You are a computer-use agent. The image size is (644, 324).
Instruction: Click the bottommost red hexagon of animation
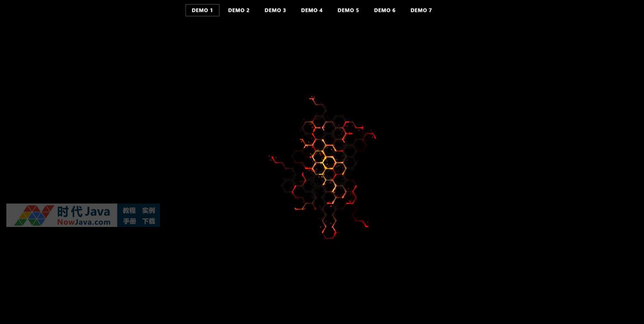pos(329,232)
